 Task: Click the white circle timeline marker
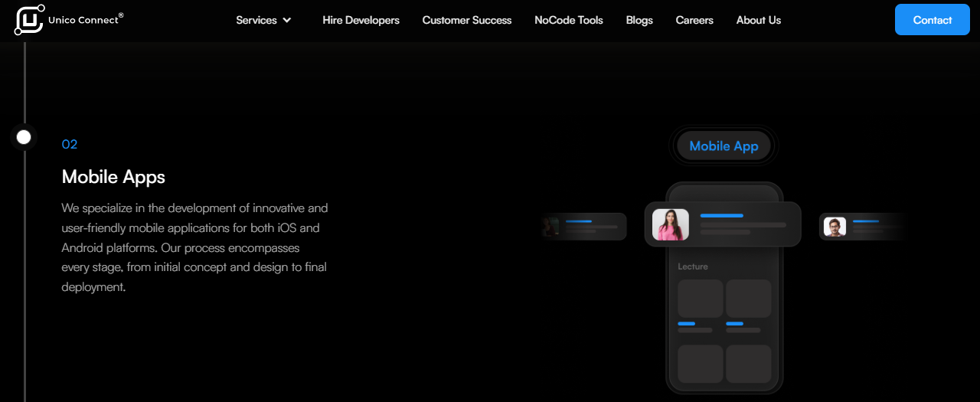point(24,137)
